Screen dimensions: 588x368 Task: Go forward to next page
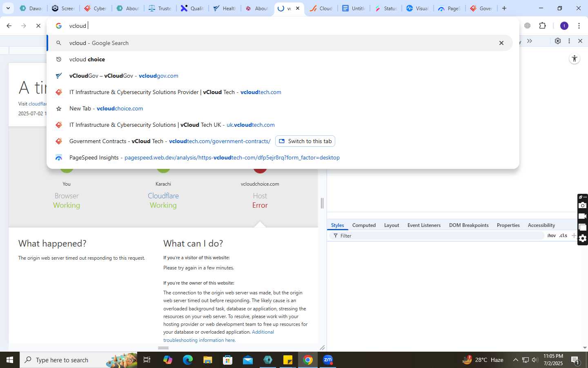(24, 26)
